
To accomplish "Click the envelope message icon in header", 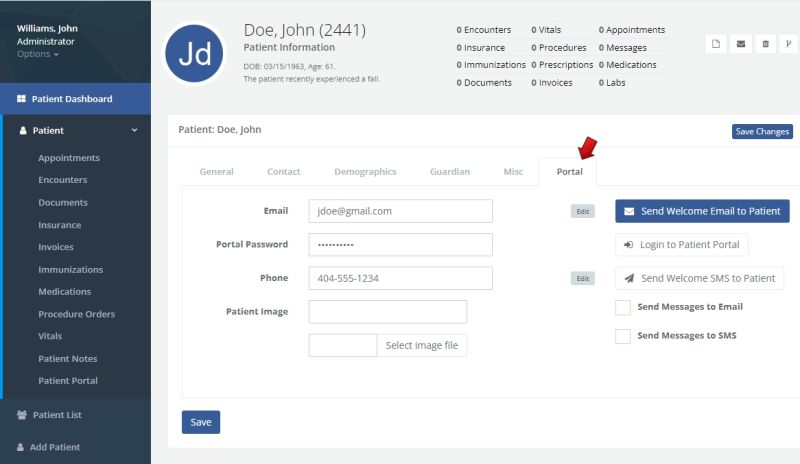I will (x=741, y=44).
